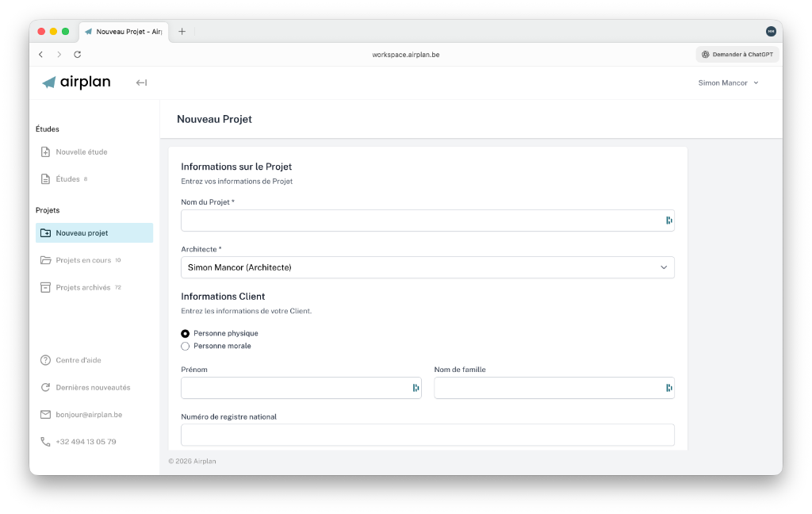Screen dimensions: 812x514
Task: Open a new browser tab with plus
Action: coord(182,32)
